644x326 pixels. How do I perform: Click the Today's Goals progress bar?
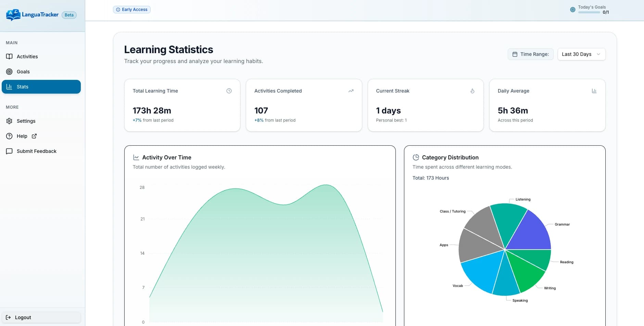[589, 13]
